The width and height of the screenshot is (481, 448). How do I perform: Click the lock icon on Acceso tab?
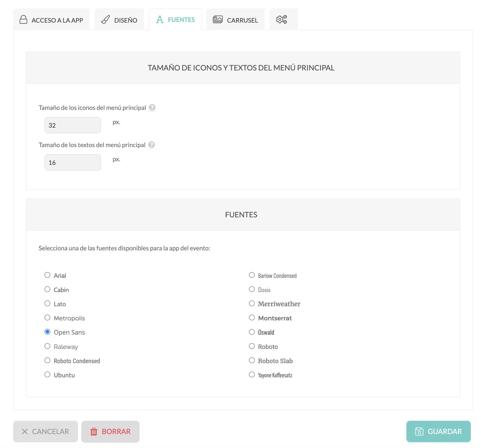coord(23,19)
